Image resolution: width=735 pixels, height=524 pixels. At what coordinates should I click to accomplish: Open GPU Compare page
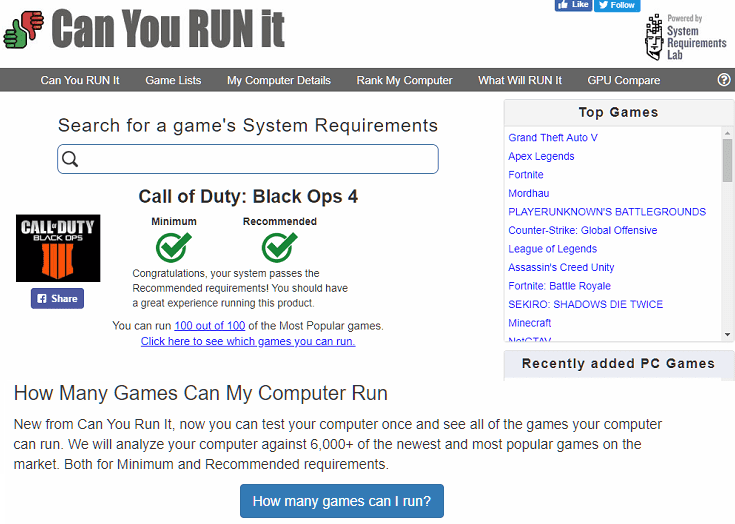623,80
